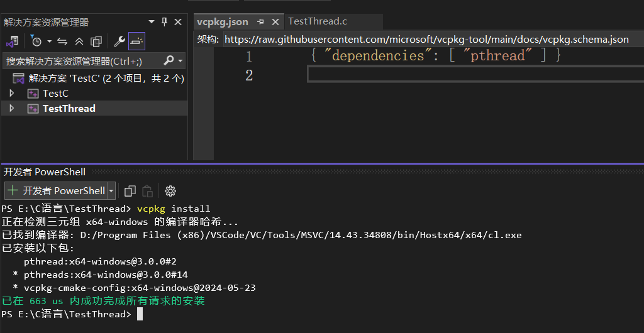Click sync with active document arrows icon
Viewport: 644px width, 333px height.
(x=62, y=41)
